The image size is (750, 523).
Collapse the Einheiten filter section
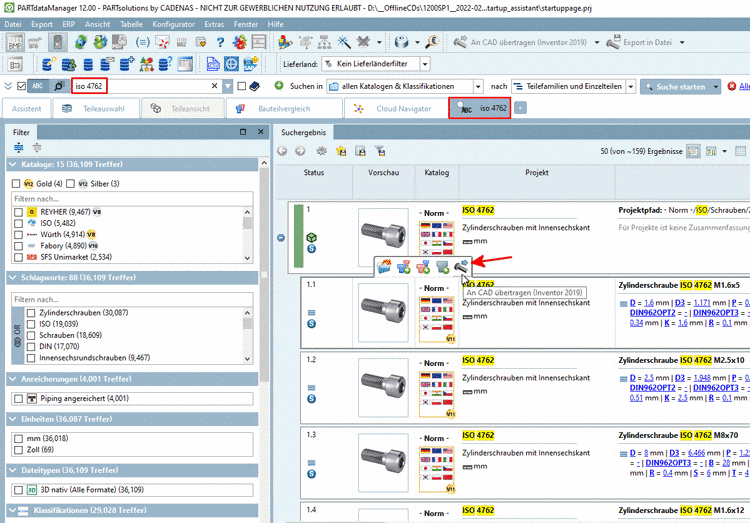pyautogui.click(x=13, y=419)
